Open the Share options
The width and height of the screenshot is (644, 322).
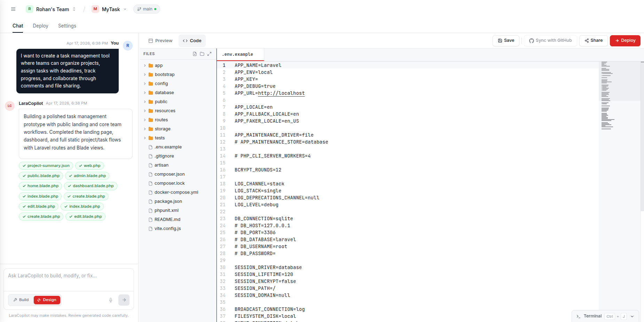pos(593,40)
